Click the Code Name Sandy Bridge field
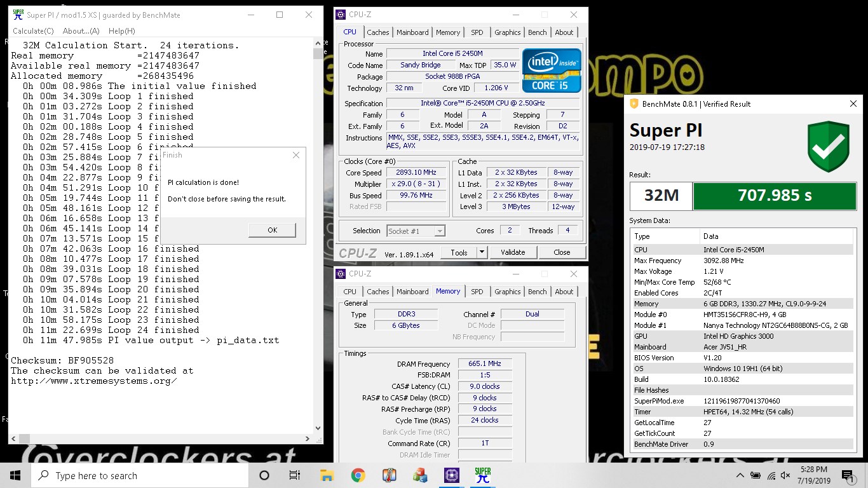The width and height of the screenshot is (868, 488). click(420, 65)
